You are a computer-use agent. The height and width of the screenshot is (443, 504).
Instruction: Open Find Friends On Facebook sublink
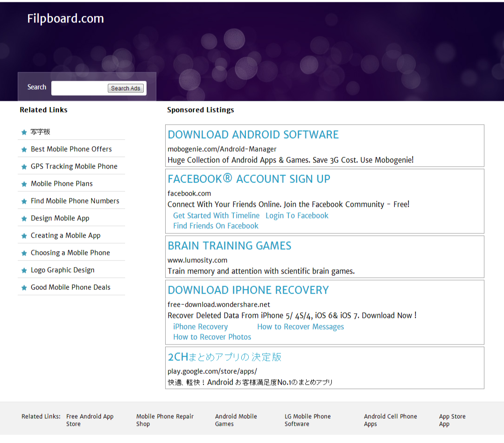click(216, 226)
